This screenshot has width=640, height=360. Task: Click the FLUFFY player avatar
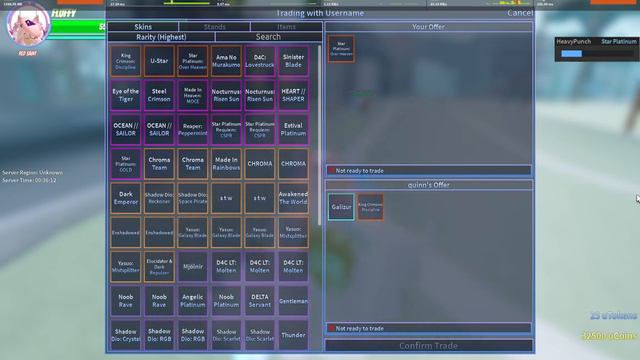click(x=28, y=25)
